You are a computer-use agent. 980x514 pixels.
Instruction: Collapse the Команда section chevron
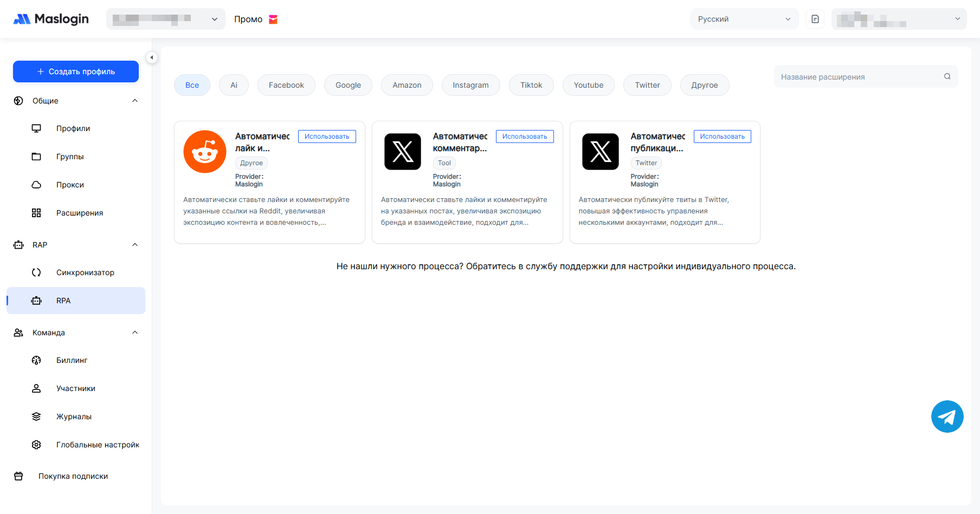[135, 333]
